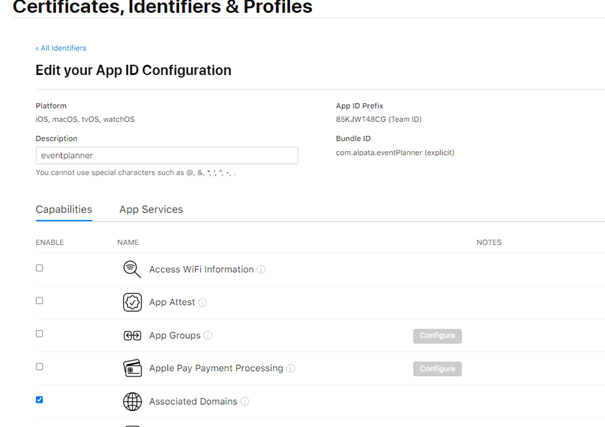
Task: Click the NOTES column header
Action: coord(489,242)
